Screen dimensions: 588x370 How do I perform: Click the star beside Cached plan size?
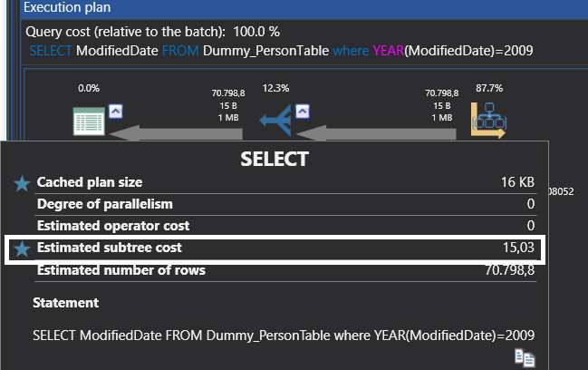point(23,183)
